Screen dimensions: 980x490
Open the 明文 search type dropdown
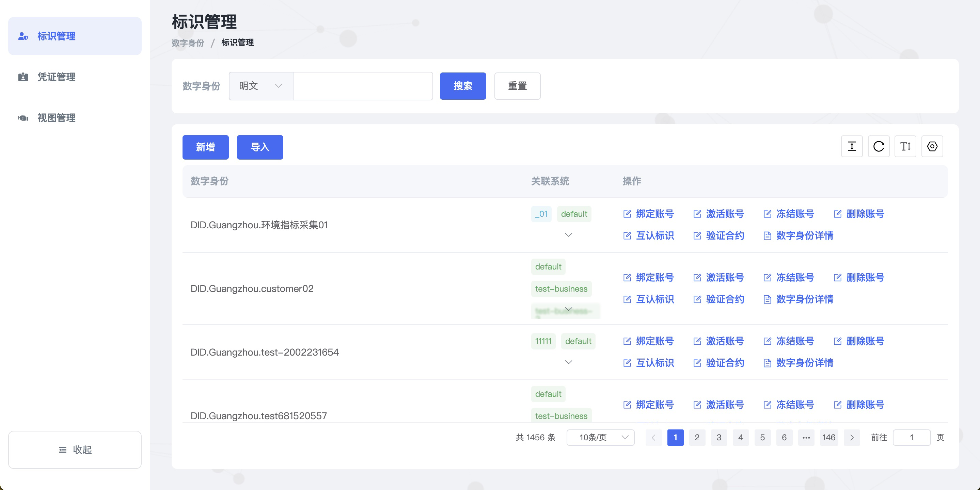point(261,86)
